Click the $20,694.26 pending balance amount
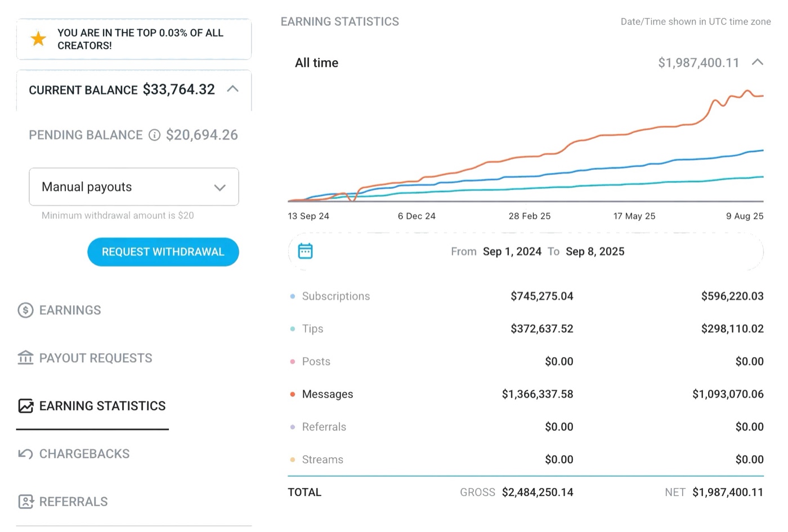 tap(202, 135)
